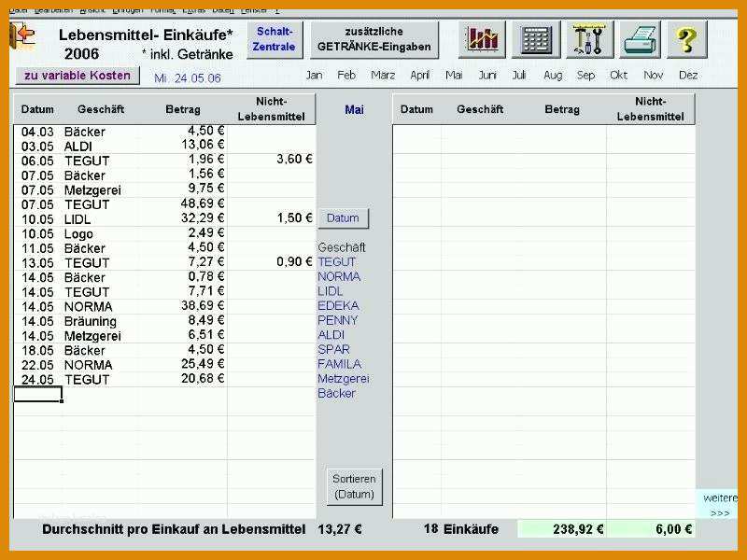The width and height of the screenshot is (747, 560).
Task: Switch to Okt month
Action: 618,76
